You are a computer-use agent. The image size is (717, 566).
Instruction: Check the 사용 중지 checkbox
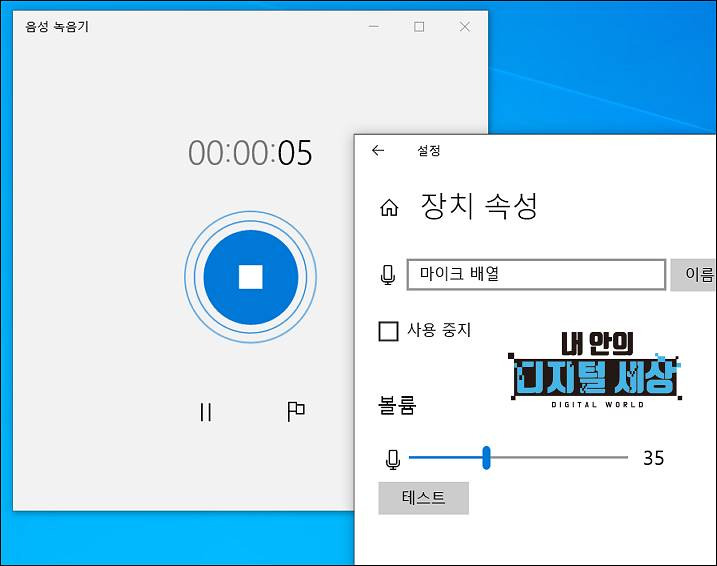coord(388,331)
